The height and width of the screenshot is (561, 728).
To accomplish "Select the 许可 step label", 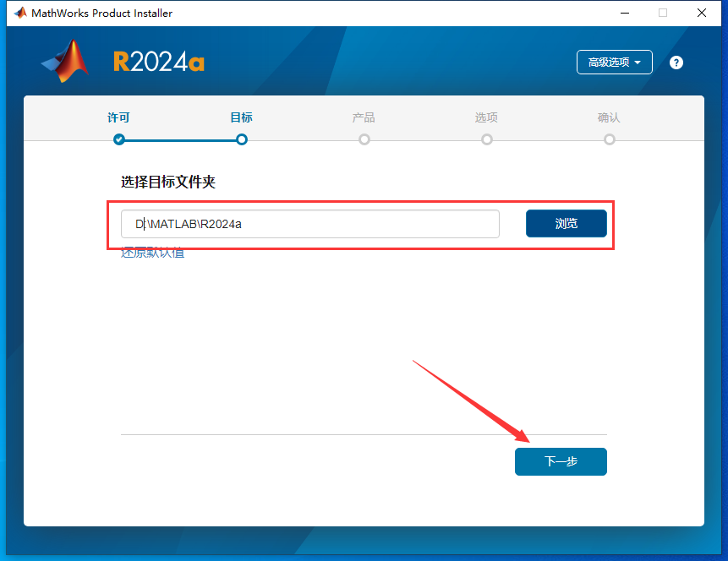I will click(x=118, y=117).
